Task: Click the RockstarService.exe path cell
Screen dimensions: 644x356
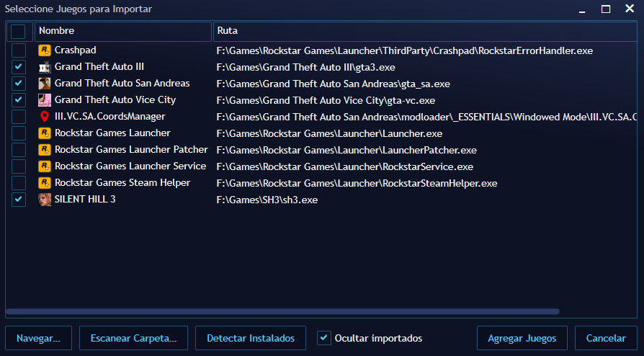Action: point(344,166)
